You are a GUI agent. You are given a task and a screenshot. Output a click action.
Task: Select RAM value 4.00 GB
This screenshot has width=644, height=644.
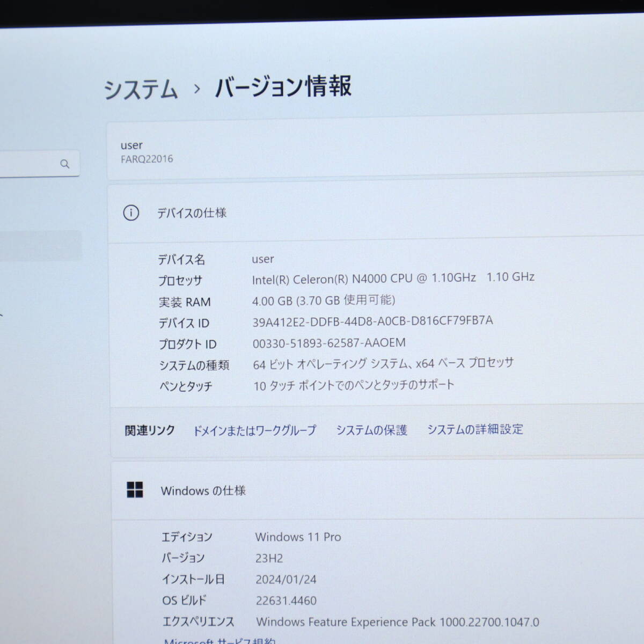tap(324, 300)
